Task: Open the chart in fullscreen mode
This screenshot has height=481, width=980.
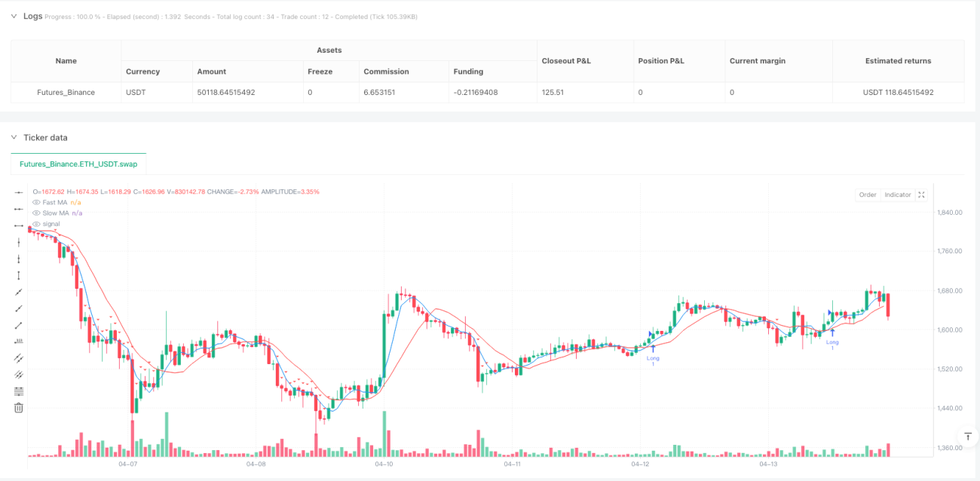Action: [922, 195]
